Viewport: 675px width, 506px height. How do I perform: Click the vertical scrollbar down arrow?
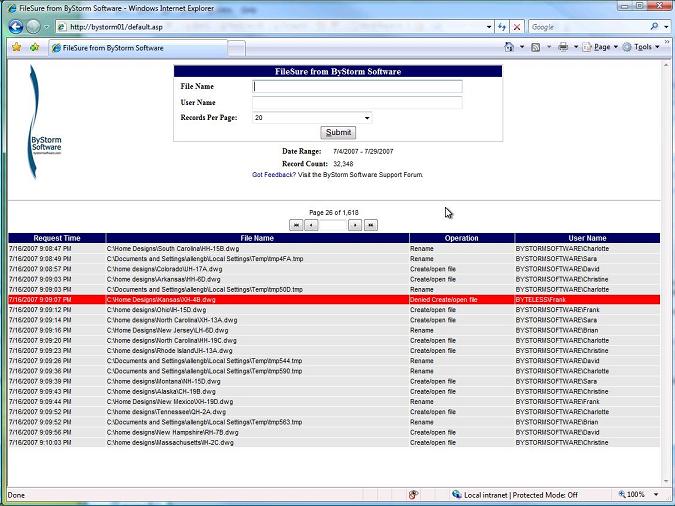pyautogui.click(x=667, y=481)
